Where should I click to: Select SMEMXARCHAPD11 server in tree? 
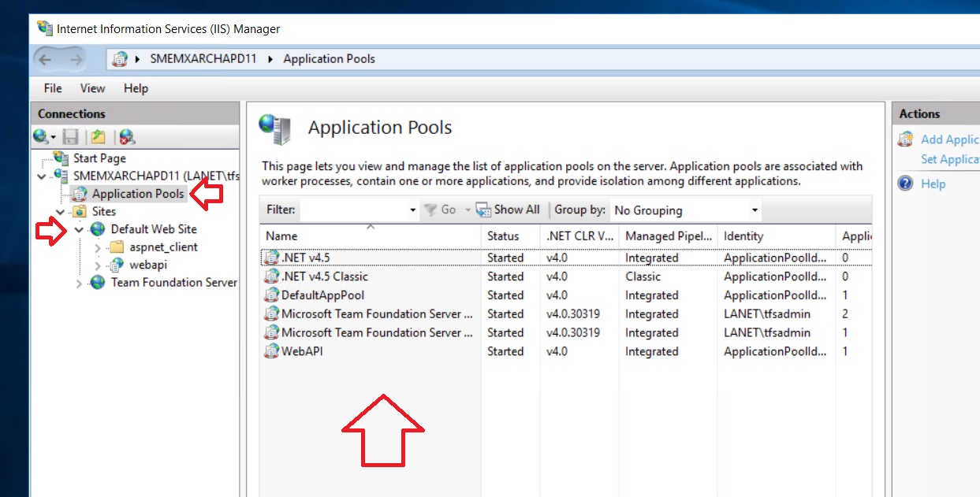coord(155,176)
